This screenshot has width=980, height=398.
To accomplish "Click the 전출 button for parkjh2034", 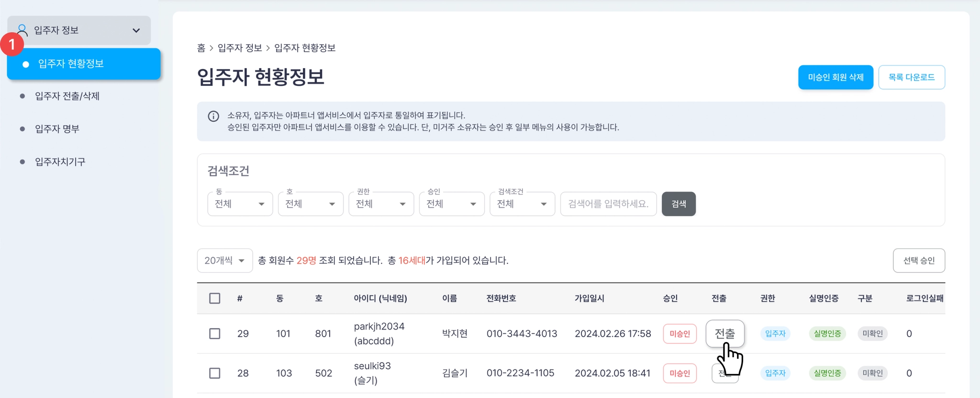I will pyautogui.click(x=725, y=333).
